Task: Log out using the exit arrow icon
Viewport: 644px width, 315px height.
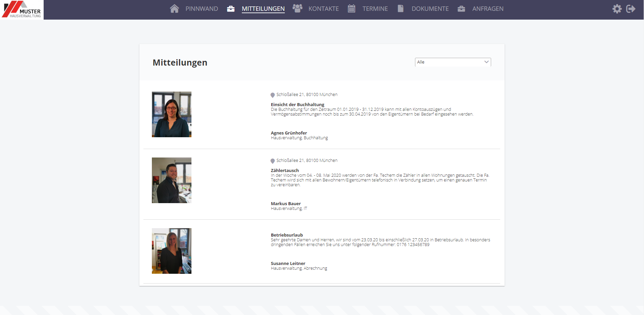Action: pyautogui.click(x=631, y=9)
